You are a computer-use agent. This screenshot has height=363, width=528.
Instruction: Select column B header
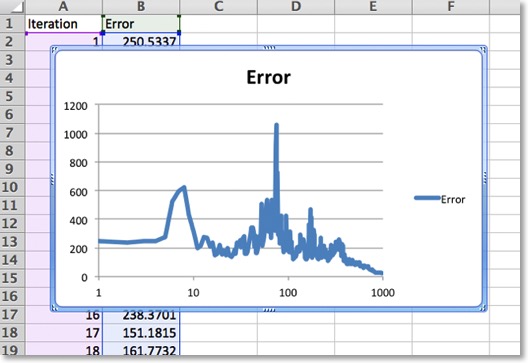click(141, 7)
